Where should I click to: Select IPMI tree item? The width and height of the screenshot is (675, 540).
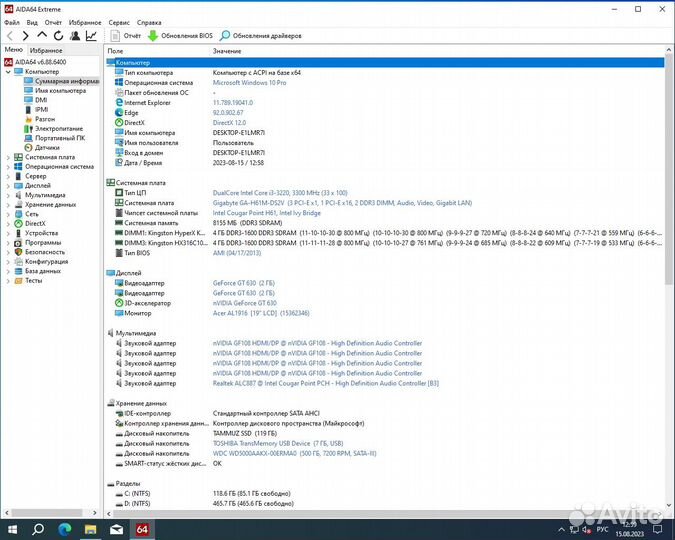click(x=36, y=109)
